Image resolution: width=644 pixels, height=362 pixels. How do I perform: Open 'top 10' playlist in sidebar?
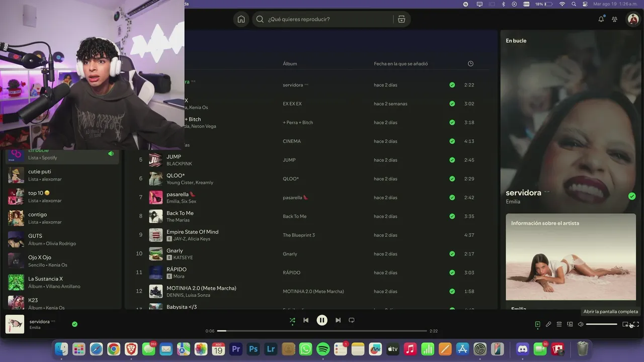pyautogui.click(x=62, y=197)
